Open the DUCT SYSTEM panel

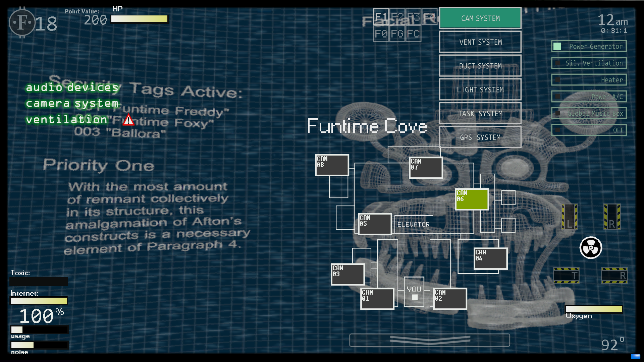tap(480, 65)
